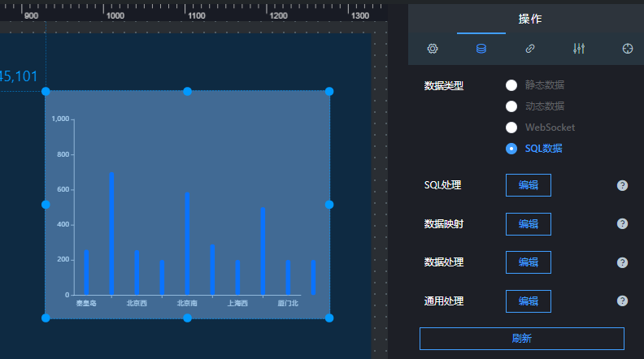
Task: Show help for SQL处理
Action: tap(622, 185)
